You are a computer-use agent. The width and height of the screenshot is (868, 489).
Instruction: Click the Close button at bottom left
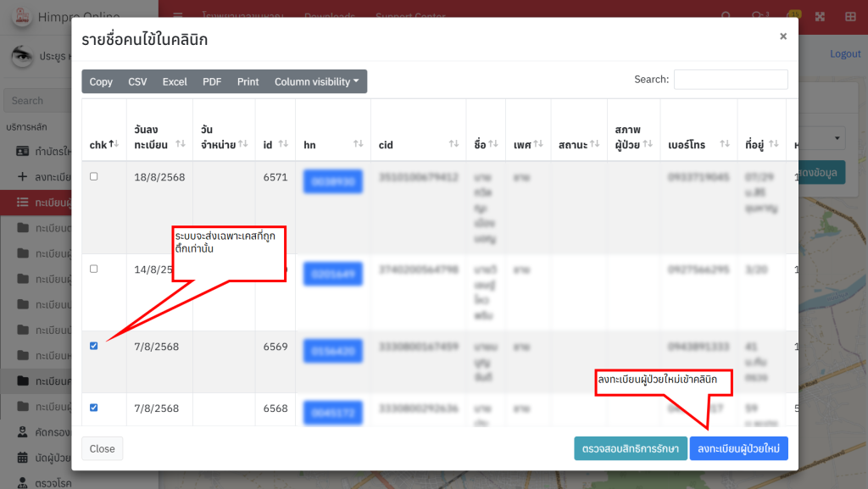pos(103,448)
